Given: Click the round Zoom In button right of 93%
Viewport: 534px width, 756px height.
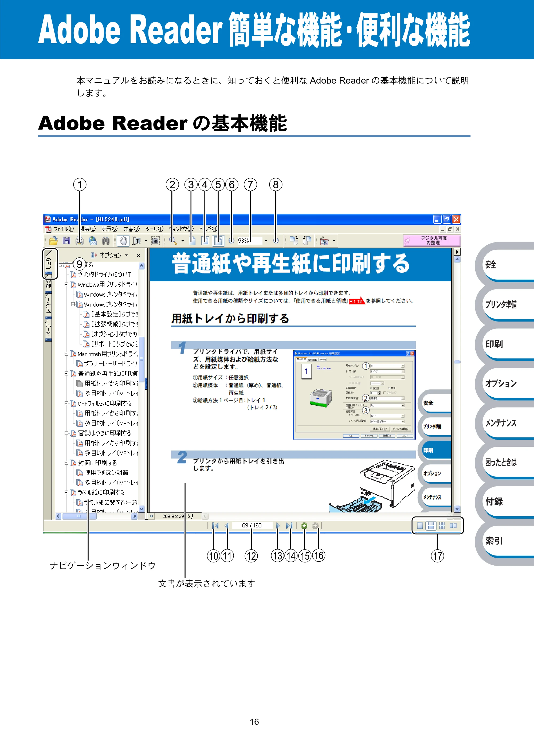Looking at the screenshot, I should pyautogui.click(x=276, y=241).
